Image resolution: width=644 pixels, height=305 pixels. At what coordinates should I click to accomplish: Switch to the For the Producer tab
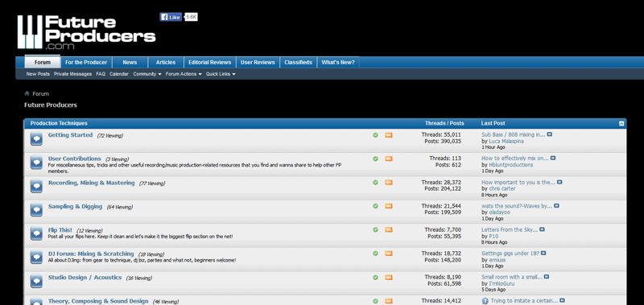point(86,63)
